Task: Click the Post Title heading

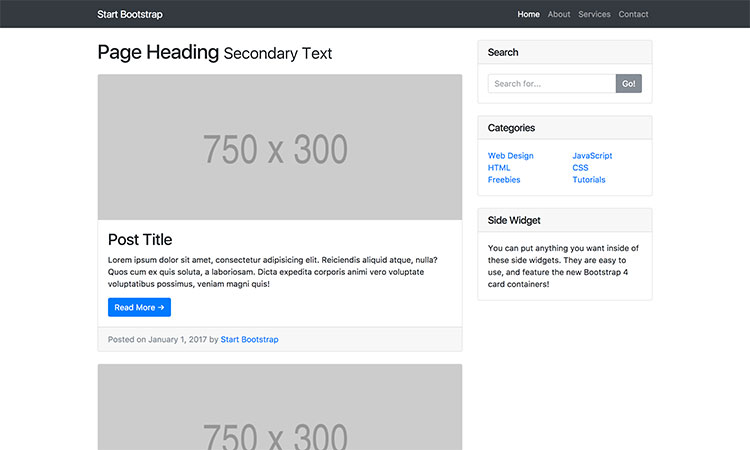Action: coord(140,240)
